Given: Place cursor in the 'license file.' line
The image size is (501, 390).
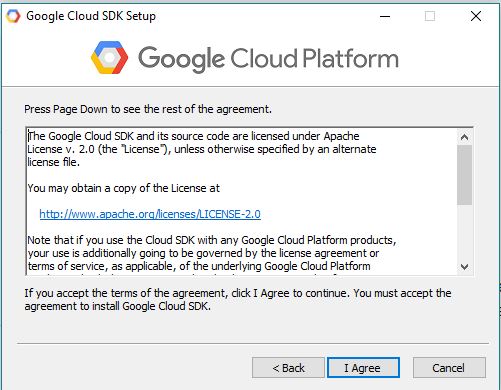Looking at the screenshot, I should (x=54, y=162).
